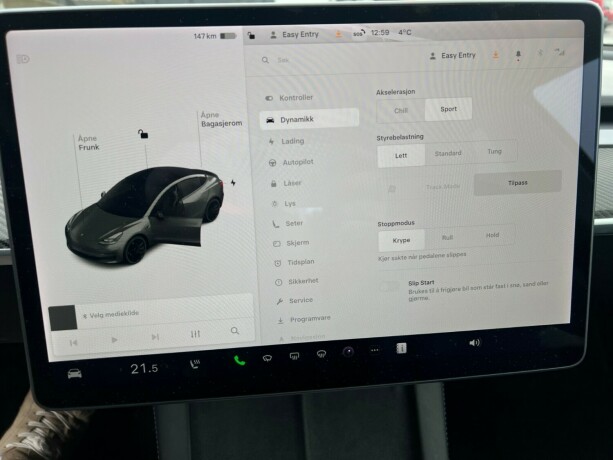Tap the headlight indicator icon
Image resolution: width=613 pixels, height=460 pixels.
tap(23, 59)
